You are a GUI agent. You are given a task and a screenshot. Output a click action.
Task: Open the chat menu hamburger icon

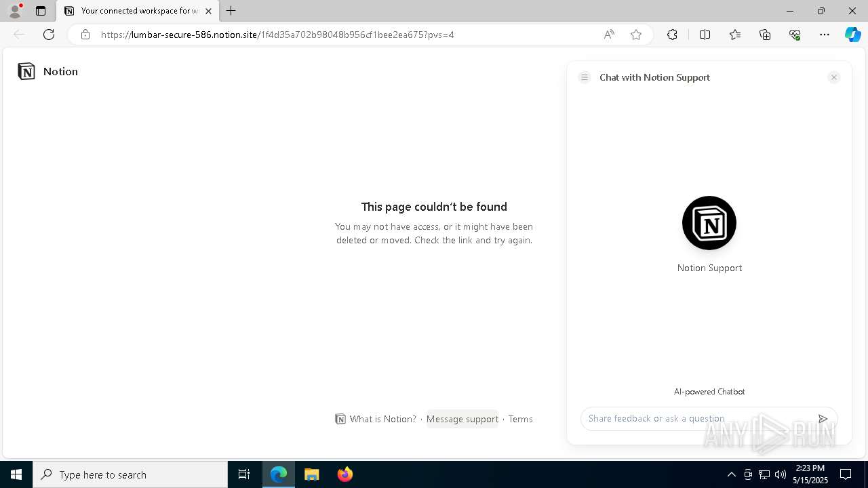point(585,77)
